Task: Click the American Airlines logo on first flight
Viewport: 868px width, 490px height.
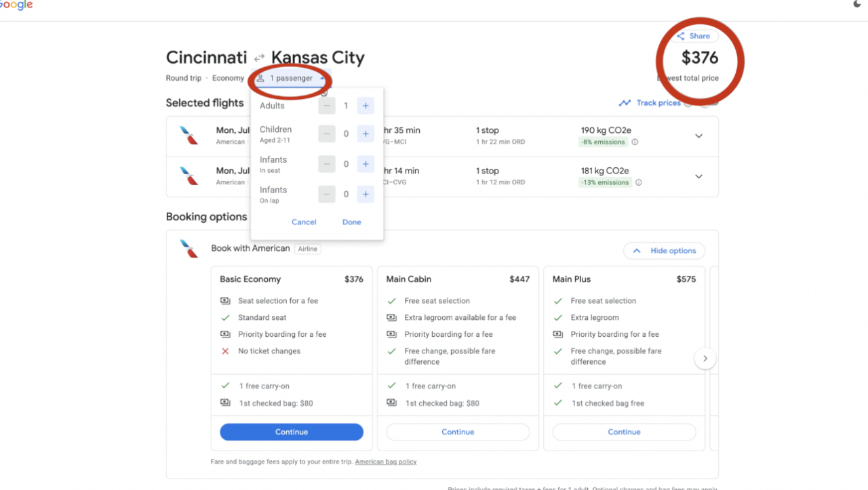Action: tap(189, 135)
